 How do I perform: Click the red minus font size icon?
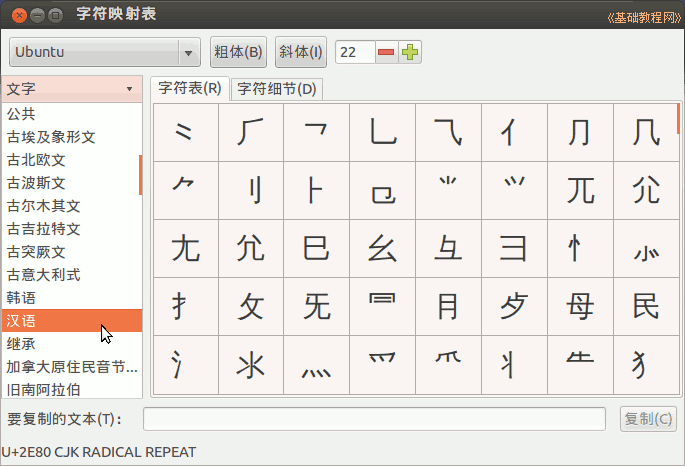coord(386,52)
